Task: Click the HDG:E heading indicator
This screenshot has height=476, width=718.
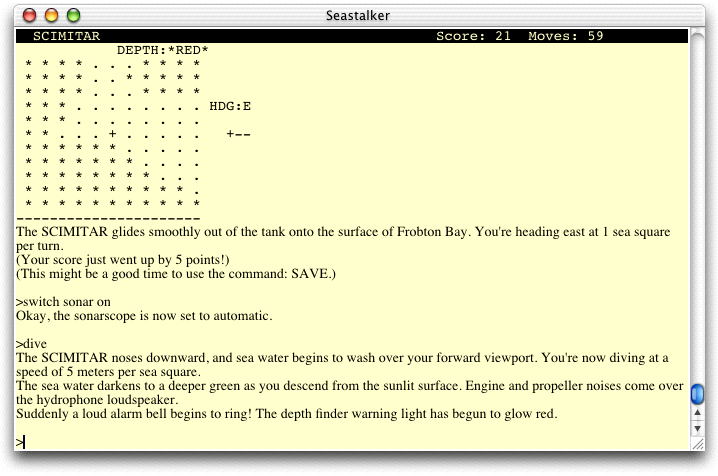Action: (x=230, y=105)
